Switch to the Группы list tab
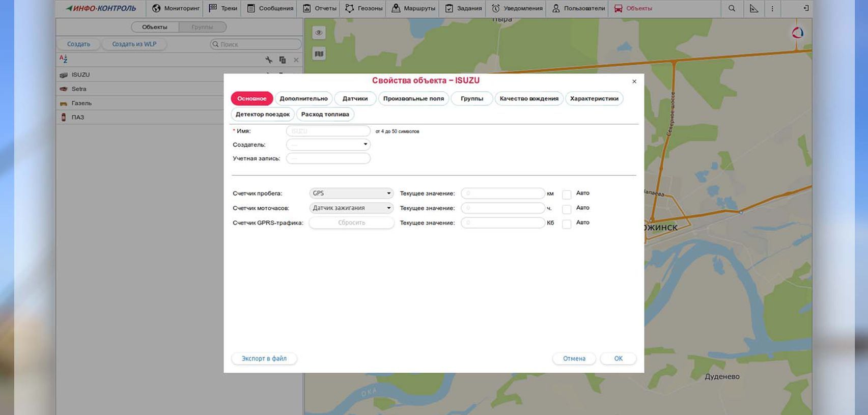The height and width of the screenshot is (415, 868). 202,27
